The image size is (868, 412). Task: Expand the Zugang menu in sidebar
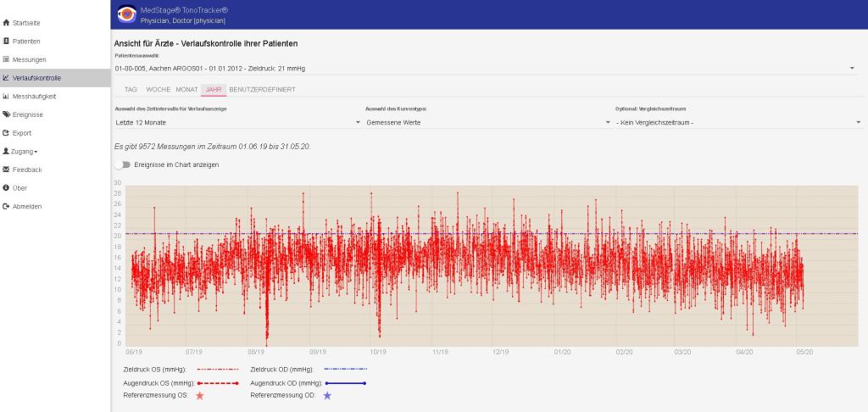pyautogui.click(x=25, y=151)
